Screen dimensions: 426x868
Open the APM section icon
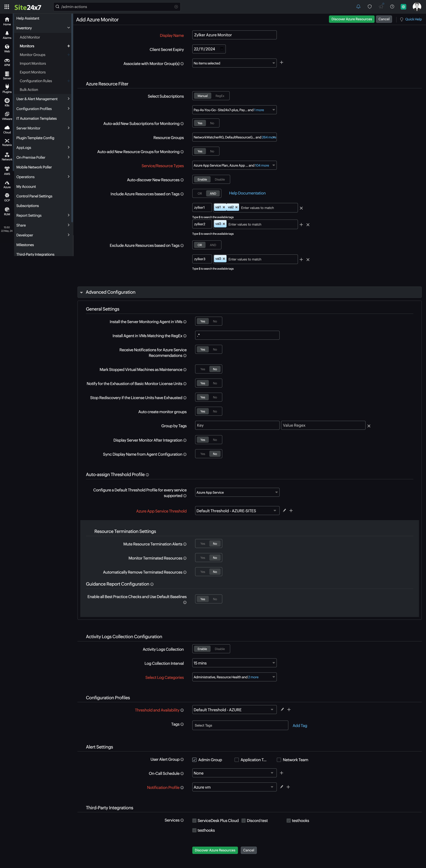pos(7,62)
